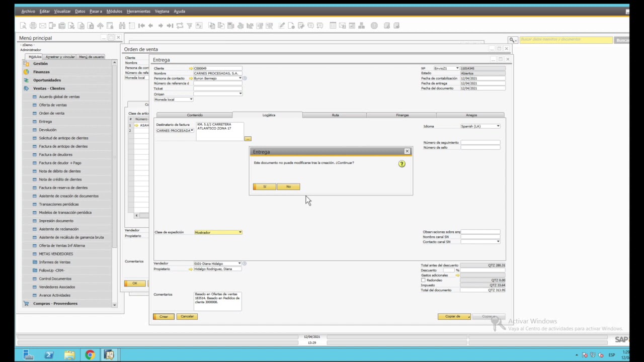The image size is (644, 362).
Task: Click the Cancelar button
Action: point(187,316)
